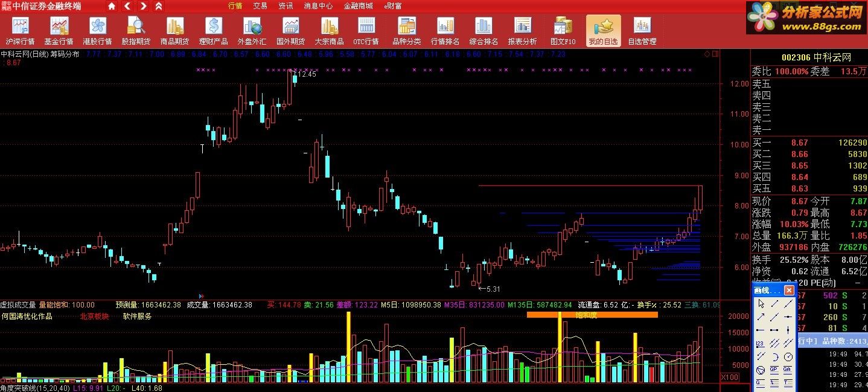Select vertical line tool in 画线 palette
The image size is (868, 392).
[788, 330]
